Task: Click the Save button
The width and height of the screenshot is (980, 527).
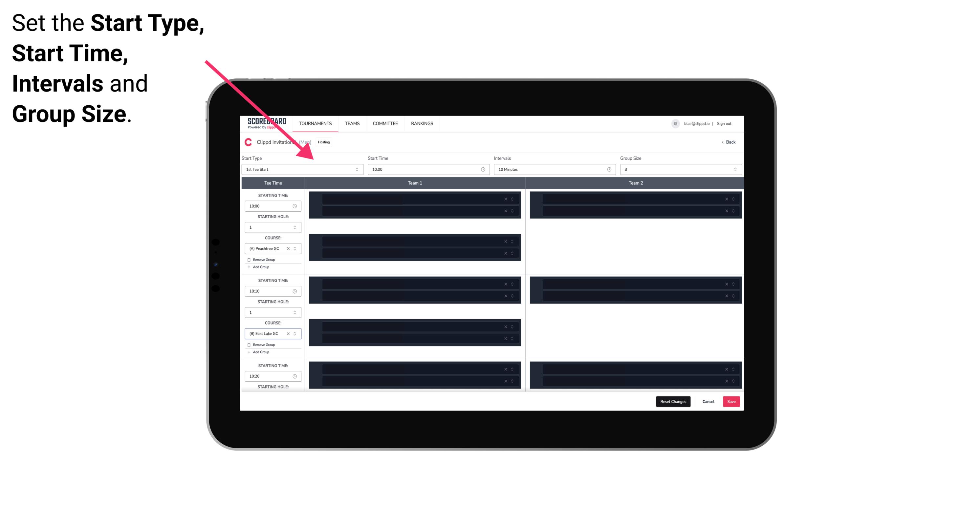Action: 731,401
